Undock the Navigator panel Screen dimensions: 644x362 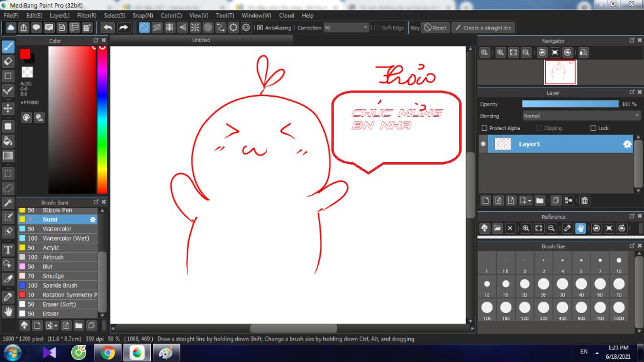click(631, 40)
